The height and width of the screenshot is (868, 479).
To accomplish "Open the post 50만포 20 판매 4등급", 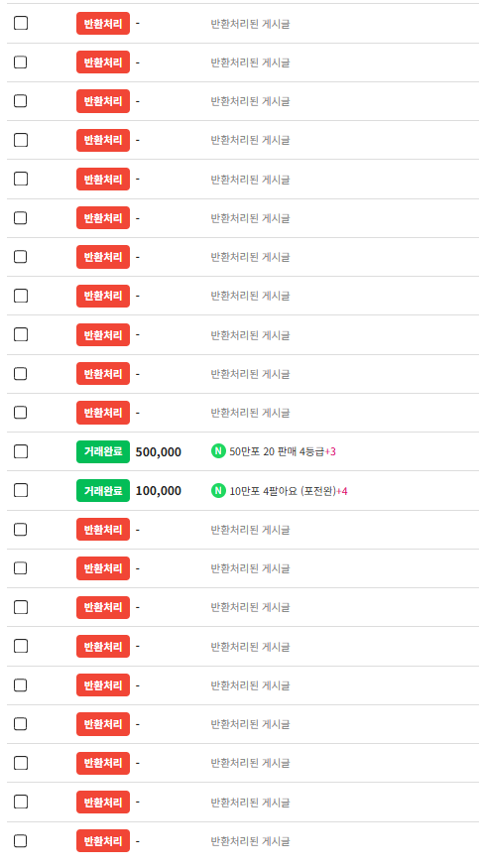I will coord(277,451).
